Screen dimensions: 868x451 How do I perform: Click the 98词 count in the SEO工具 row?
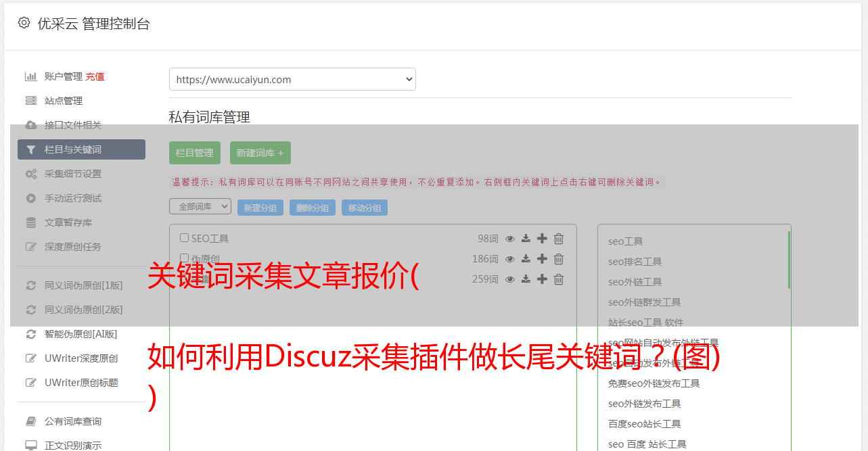pyautogui.click(x=488, y=239)
